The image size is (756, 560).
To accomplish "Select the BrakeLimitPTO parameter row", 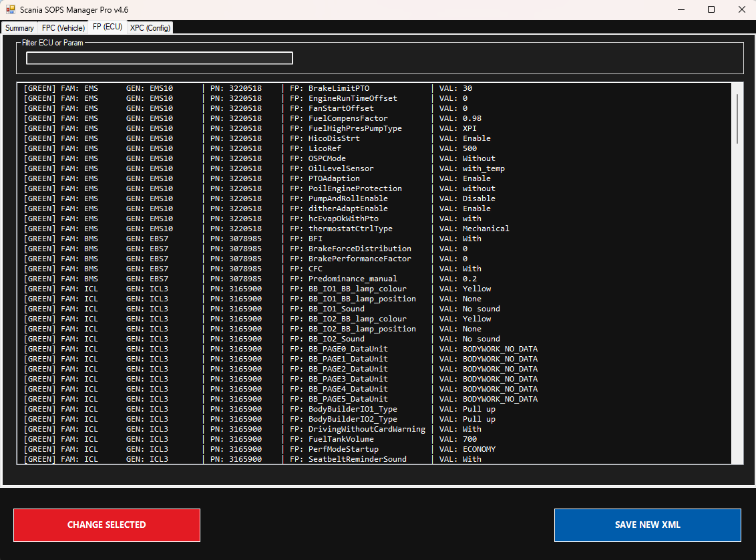I will pyautogui.click(x=267, y=88).
